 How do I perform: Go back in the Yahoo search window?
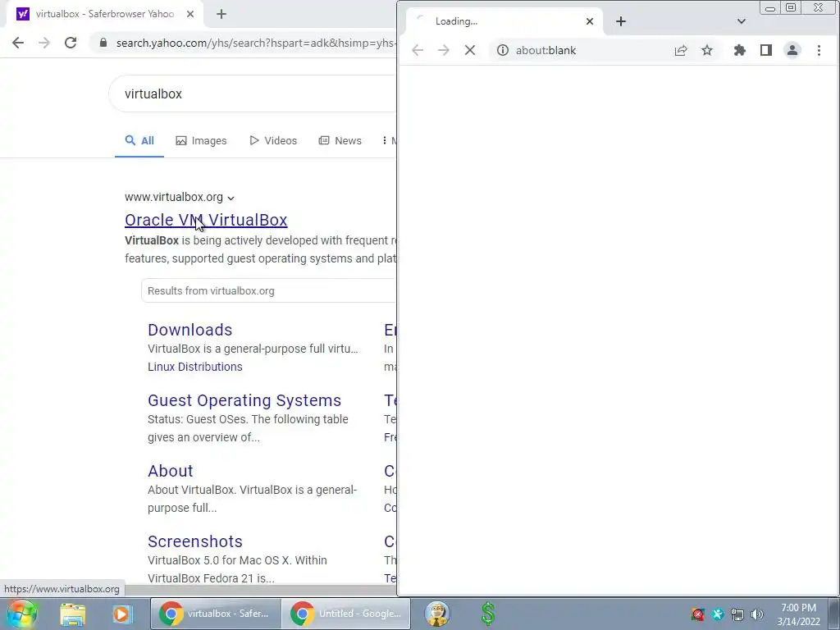click(18, 43)
